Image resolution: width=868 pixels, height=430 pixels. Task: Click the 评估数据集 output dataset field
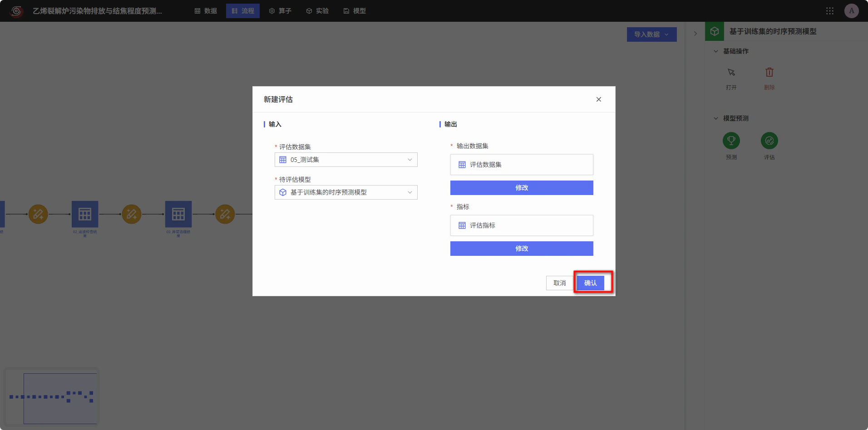pyautogui.click(x=522, y=165)
